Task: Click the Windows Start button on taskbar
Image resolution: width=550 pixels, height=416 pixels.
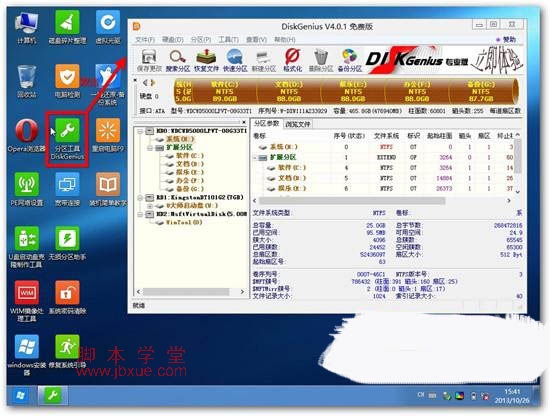Action: tap(20, 396)
